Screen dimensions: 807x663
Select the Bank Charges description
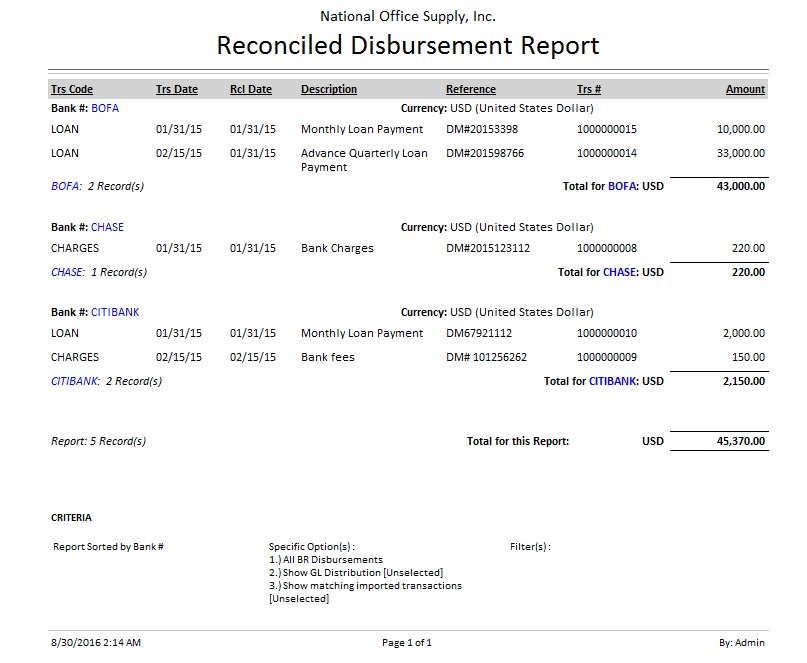(x=337, y=248)
